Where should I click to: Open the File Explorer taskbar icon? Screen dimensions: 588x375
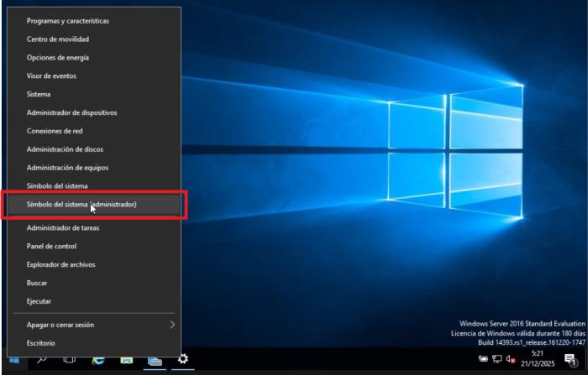126,360
